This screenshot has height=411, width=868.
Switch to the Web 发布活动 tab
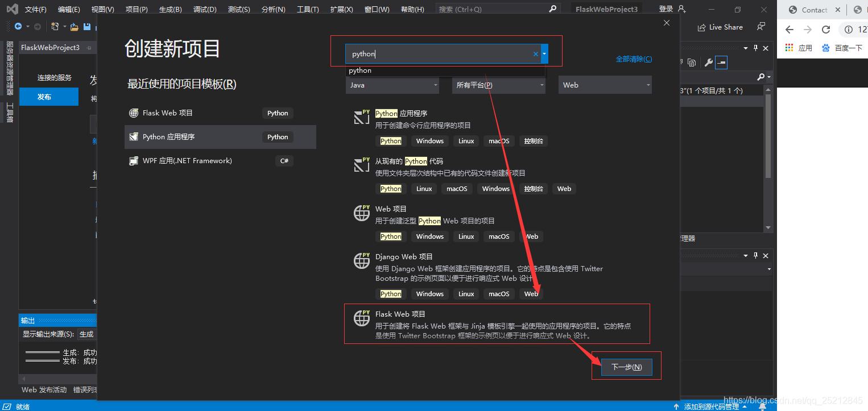tap(44, 390)
